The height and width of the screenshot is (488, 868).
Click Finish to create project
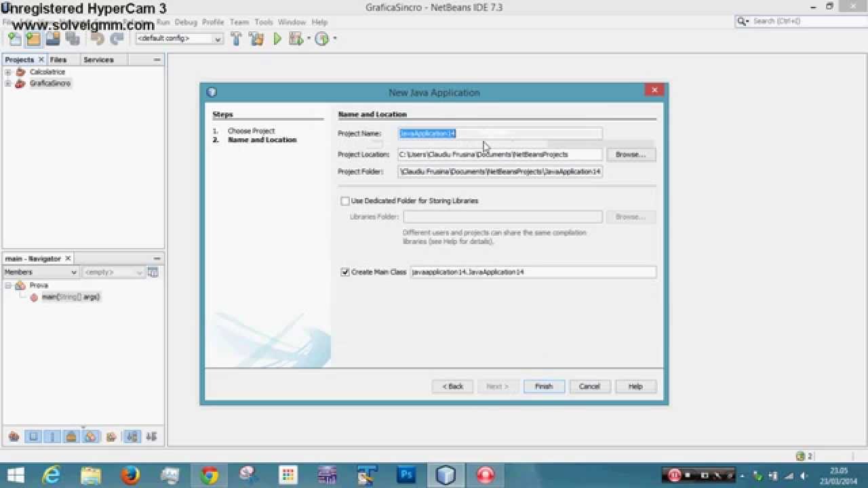pos(544,386)
